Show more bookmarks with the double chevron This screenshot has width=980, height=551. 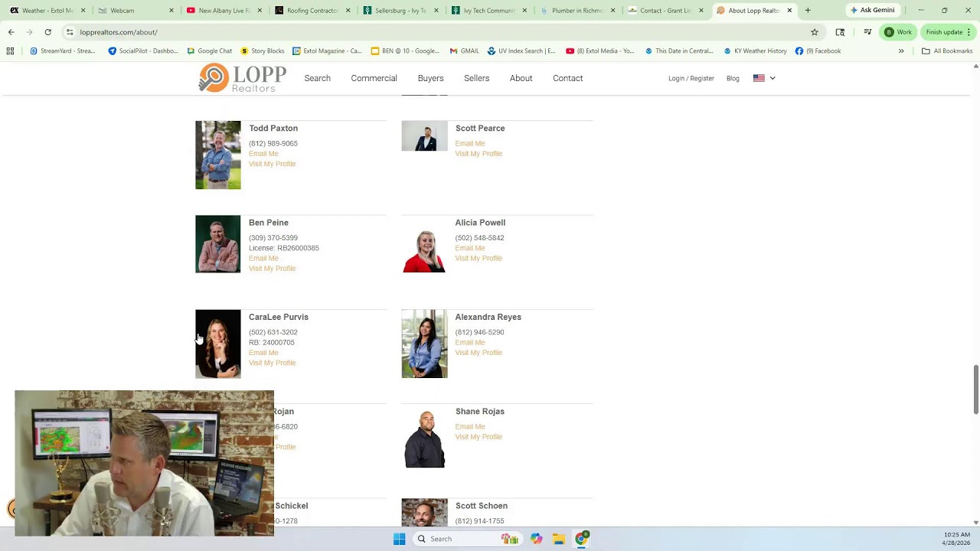coord(901,51)
